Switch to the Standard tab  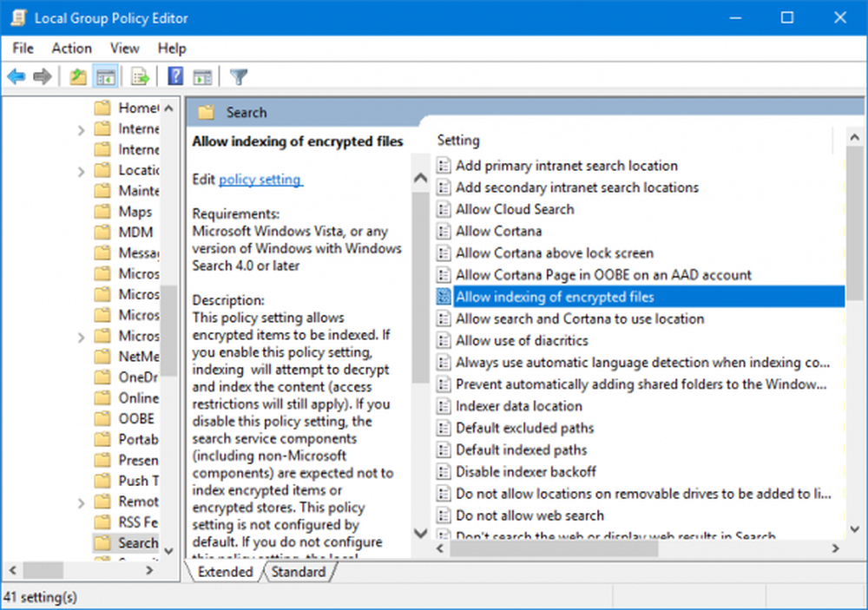[298, 572]
